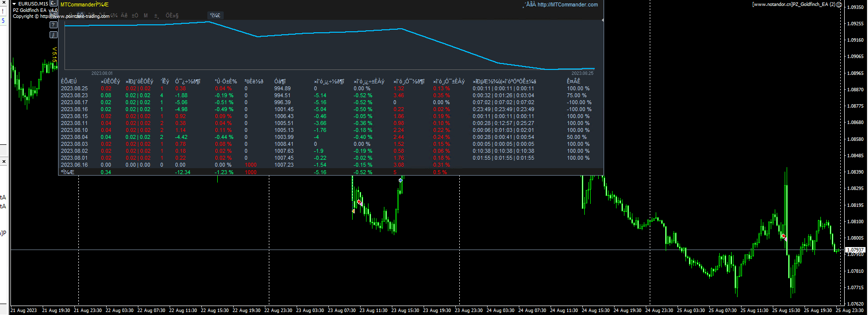Select the 2023.08.25 row in statistics table

[x=74, y=88]
